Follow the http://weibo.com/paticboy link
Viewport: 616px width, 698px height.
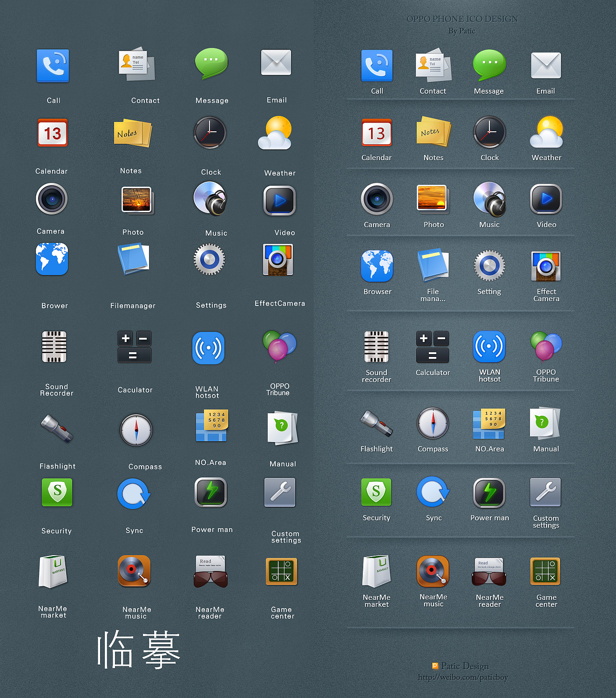click(463, 677)
